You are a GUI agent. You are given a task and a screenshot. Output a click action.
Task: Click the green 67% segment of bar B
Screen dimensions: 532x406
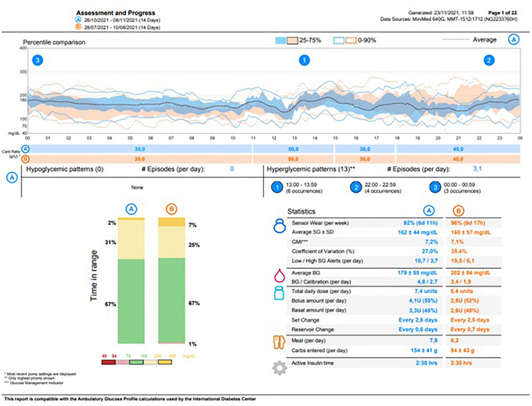coord(172,300)
